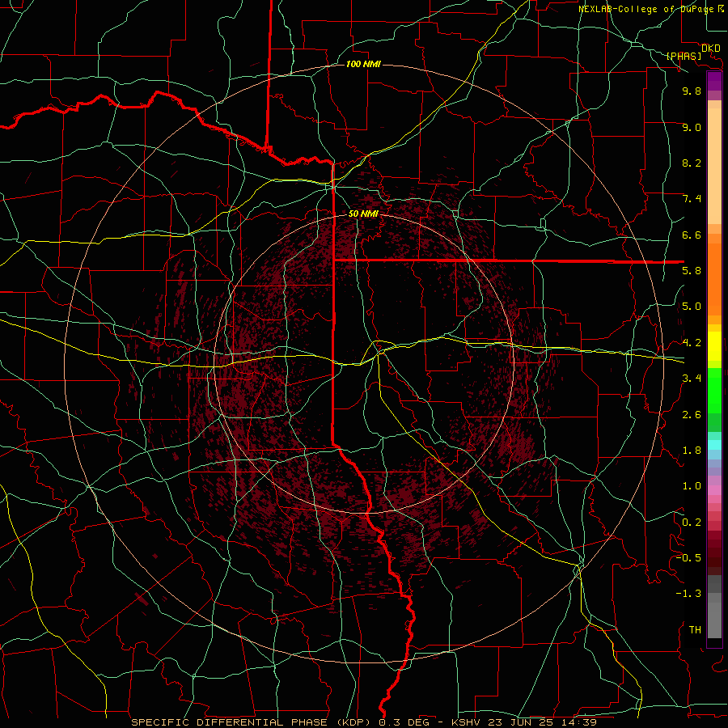Click the [PHAS] units label
The height and width of the screenshot is (728, 728).
point(684,56)
